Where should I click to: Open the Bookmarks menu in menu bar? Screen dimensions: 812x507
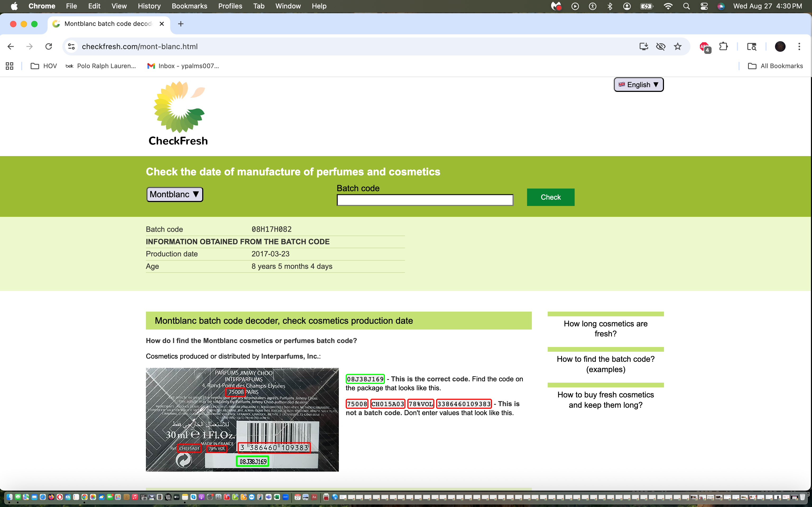189,6
